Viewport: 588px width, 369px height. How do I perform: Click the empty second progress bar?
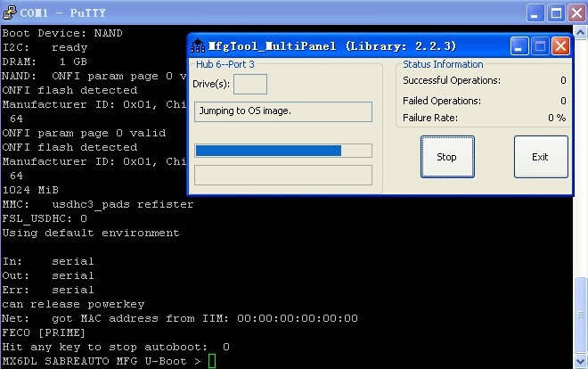coord(283,175)
